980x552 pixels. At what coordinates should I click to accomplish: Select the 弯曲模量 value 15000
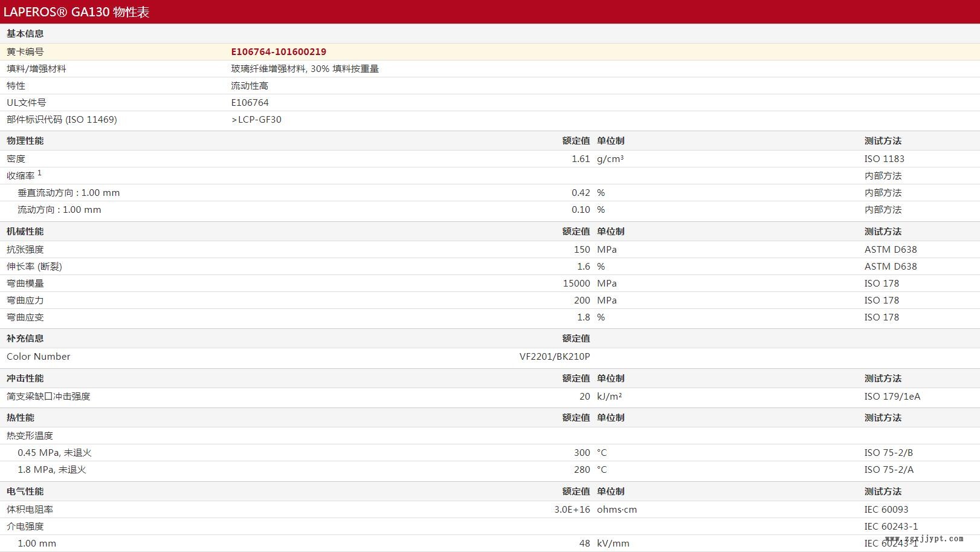tap(576, 284)
